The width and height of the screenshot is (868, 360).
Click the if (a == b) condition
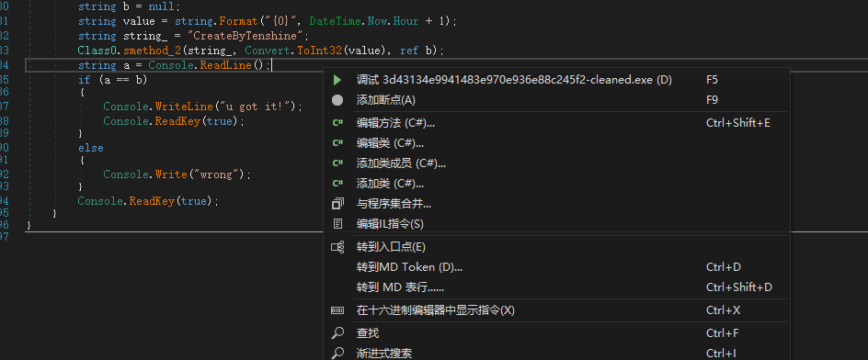pyautogui.click(x=113, y=80)
